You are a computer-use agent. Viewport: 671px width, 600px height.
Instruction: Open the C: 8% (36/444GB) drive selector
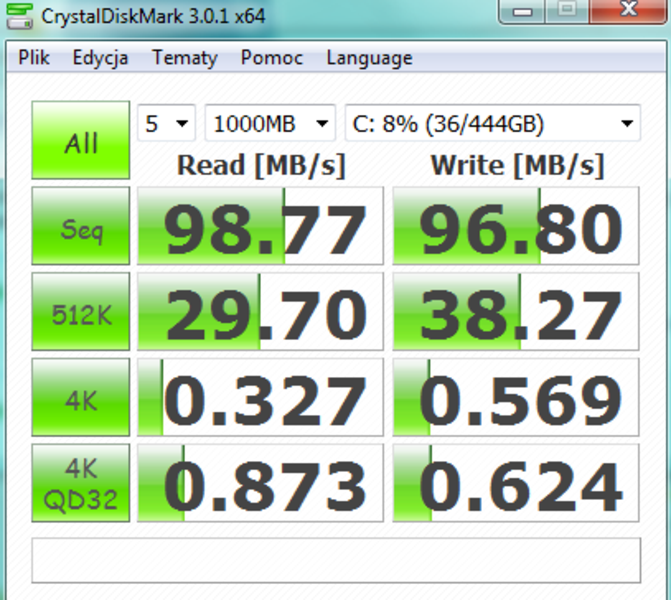(x=493, y=123)
